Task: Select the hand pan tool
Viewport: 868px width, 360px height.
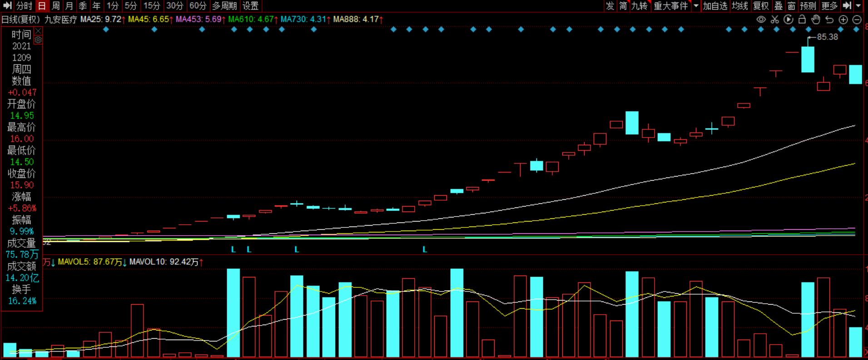Action: pyautogui.click(x=816, y=20)
